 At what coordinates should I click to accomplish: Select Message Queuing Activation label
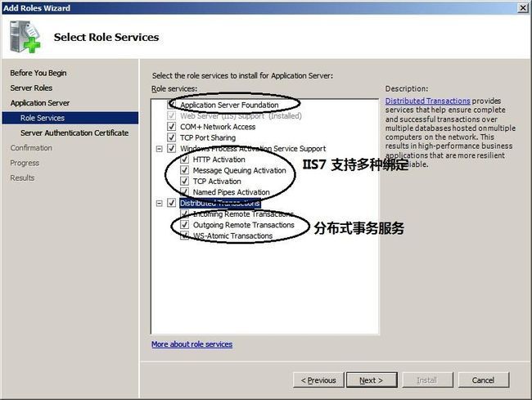[x=240, y=170]
